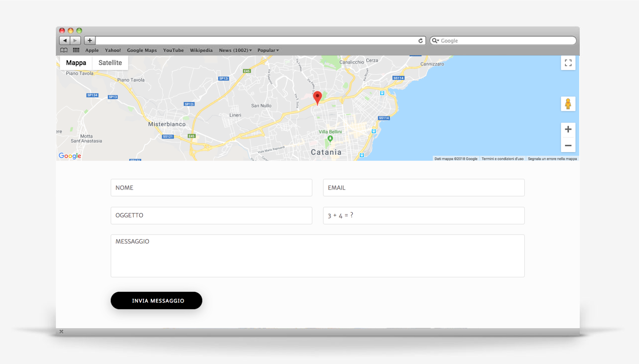Focus the EMAIL input field
Screen dimensions: 639x364
coord(424,187)
